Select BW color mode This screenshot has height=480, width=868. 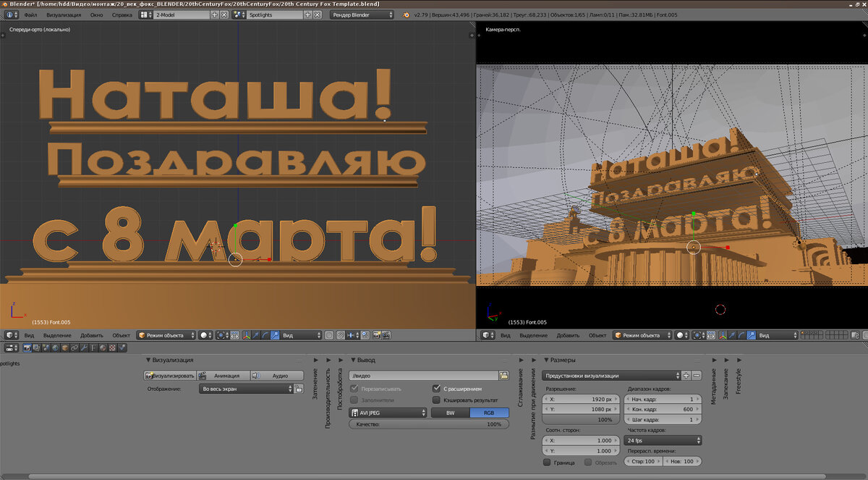click(x=450, y=413)
